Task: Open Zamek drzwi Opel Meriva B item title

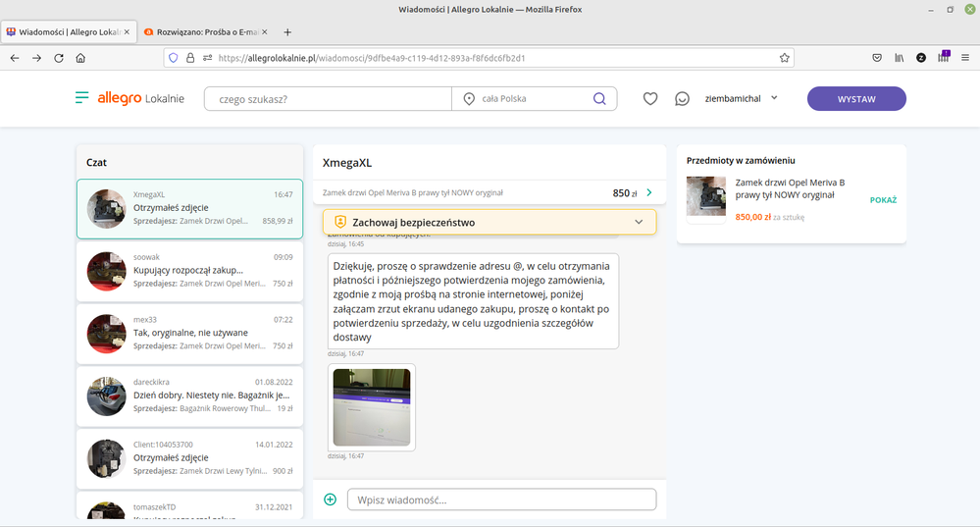Action: tap(790, 188)
